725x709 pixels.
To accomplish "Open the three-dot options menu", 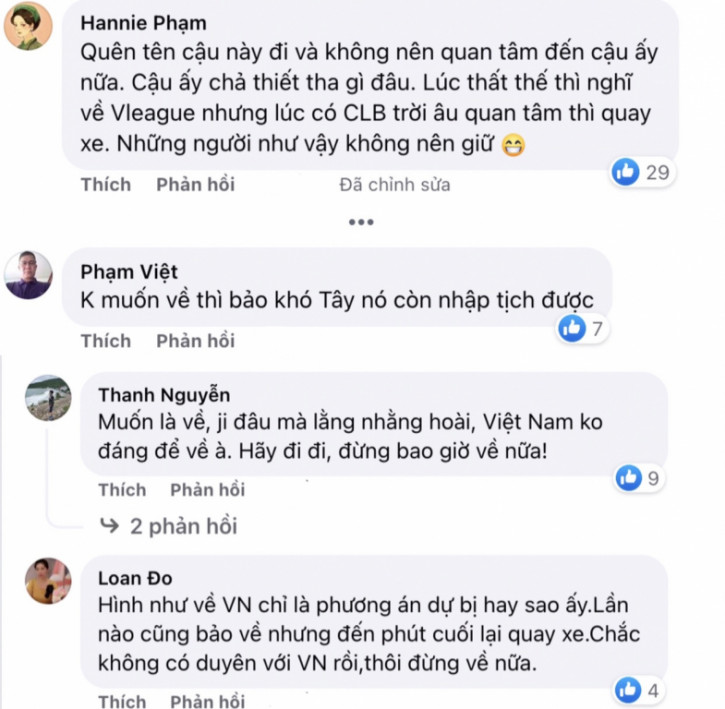I will tap(361, 222).
